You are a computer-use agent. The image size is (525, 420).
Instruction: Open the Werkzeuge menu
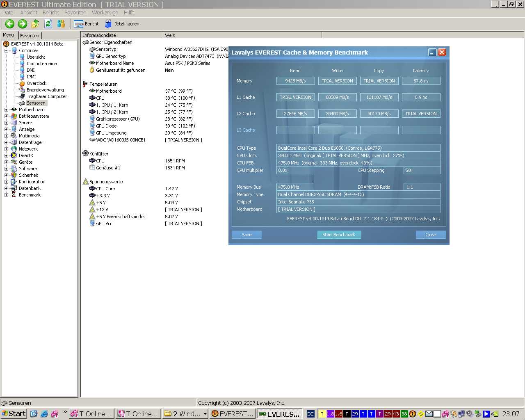point(105,12)
